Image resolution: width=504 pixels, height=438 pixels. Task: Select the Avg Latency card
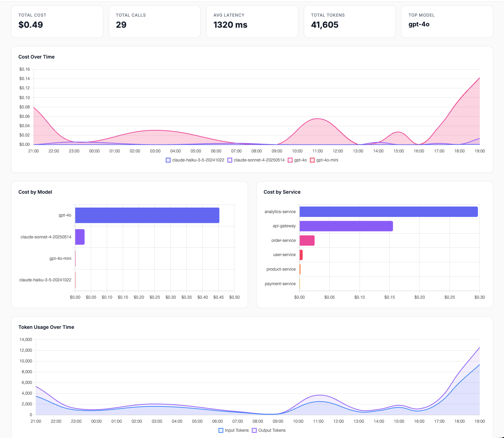pyautogui.click(x=252, y=21)
